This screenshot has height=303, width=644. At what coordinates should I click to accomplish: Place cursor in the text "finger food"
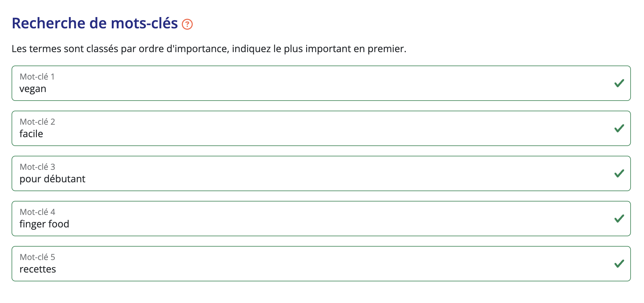coord(44,224)
